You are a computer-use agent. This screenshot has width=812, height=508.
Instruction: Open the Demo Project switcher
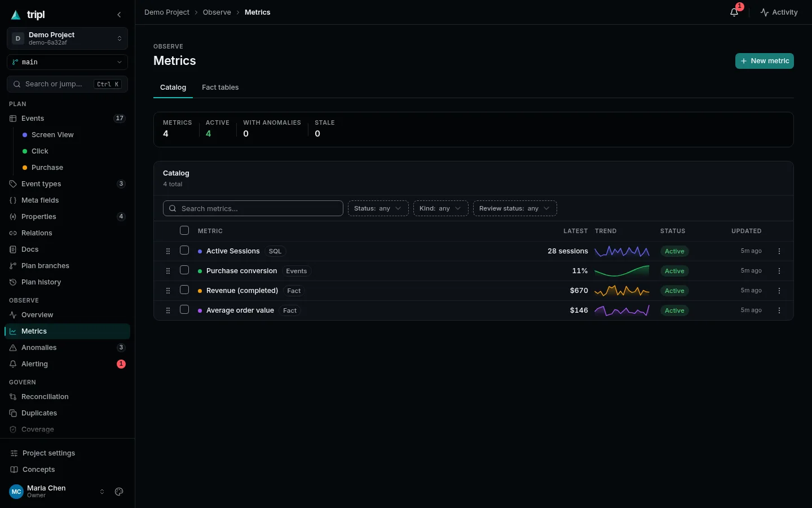click(x=67, y=38)
